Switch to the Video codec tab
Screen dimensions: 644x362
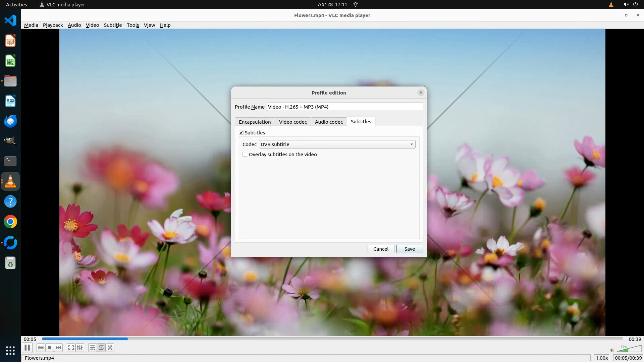tap(293, 122)
